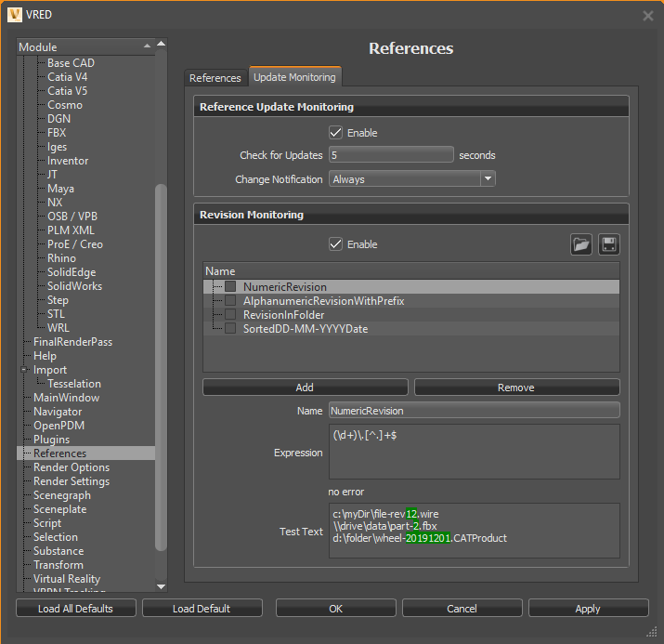Screen dimensions: 664x644
Task: Select the Update Monitoring tab
Action: 294,77
